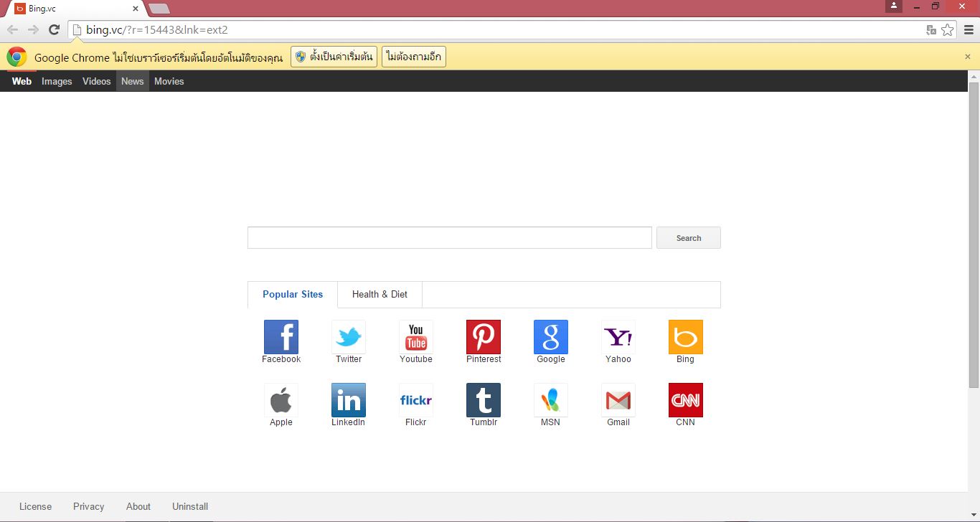The height and width of the screenshot is (522, 980).
Task: Open the CNN site icon
Action: [686, 400]
